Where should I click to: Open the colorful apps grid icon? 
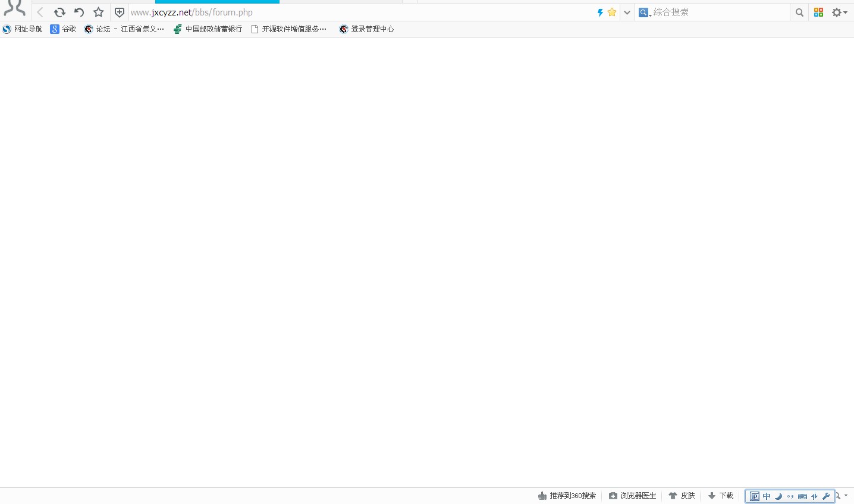pos(819,12)
